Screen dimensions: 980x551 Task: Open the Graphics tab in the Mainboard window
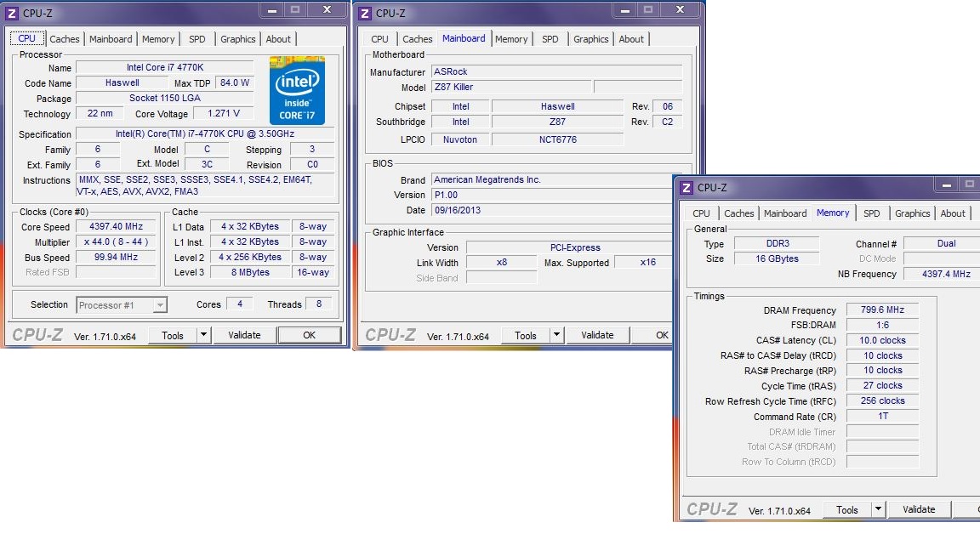tap(590, 39)
